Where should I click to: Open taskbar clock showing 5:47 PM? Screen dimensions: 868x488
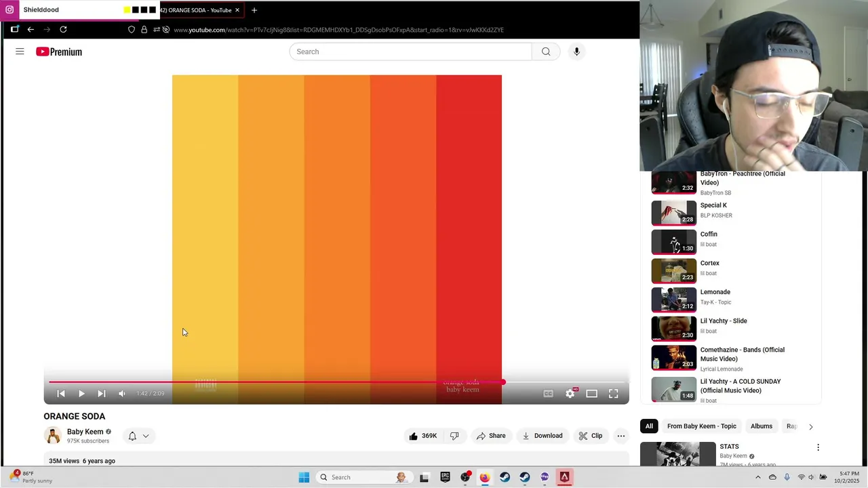(849, 477)
